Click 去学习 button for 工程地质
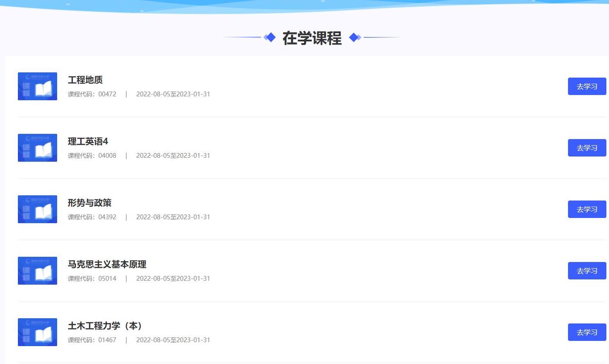The image size is (609, 364). tap(587, 86)
